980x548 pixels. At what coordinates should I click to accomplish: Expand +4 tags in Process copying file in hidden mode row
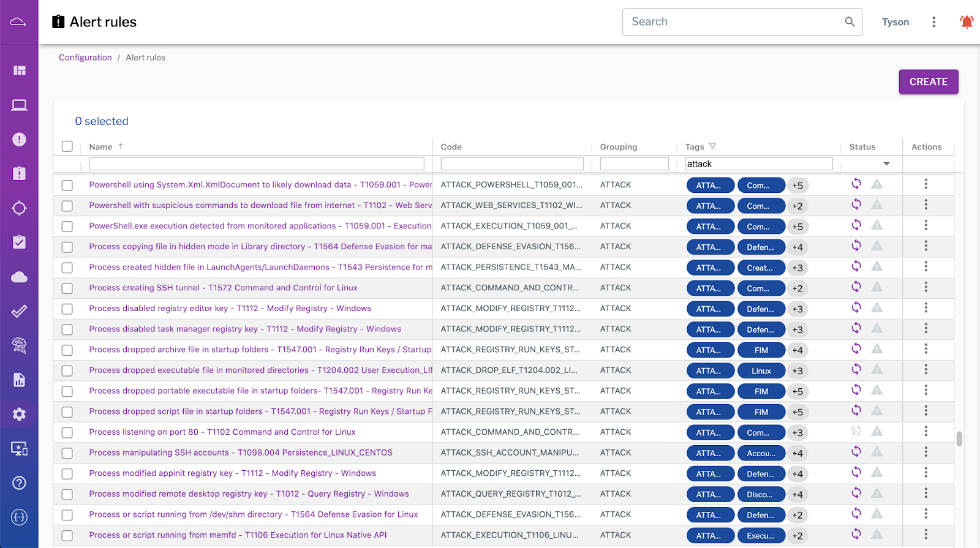(797, 247)
